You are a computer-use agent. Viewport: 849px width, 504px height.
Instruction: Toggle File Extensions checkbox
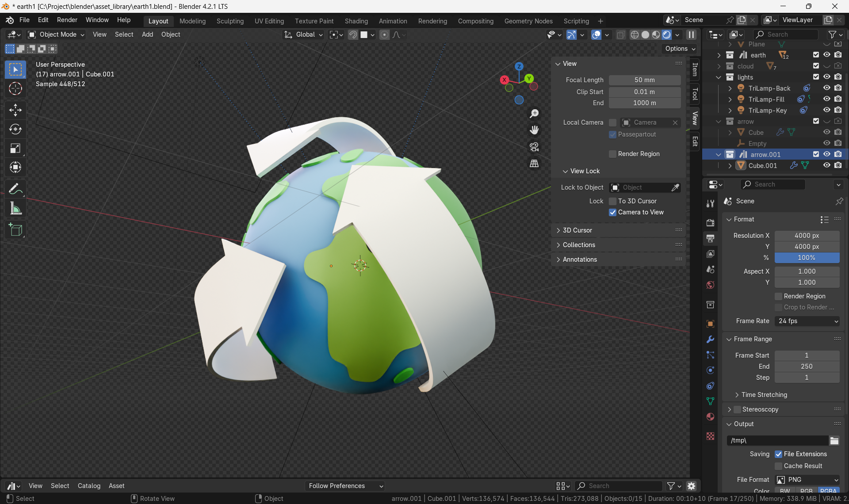pos(778,454)
